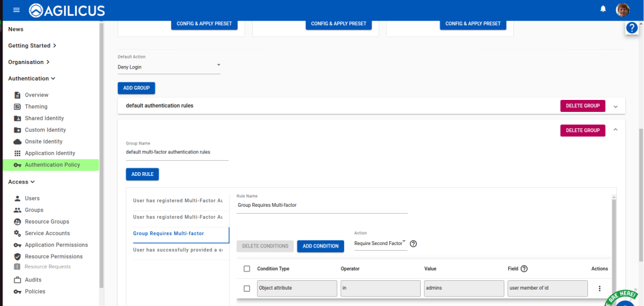Image resolution: width=644 pixels, height=306 pixels.
Task: Check the Object attribute condition row checkbox
Action: [247, 288]
